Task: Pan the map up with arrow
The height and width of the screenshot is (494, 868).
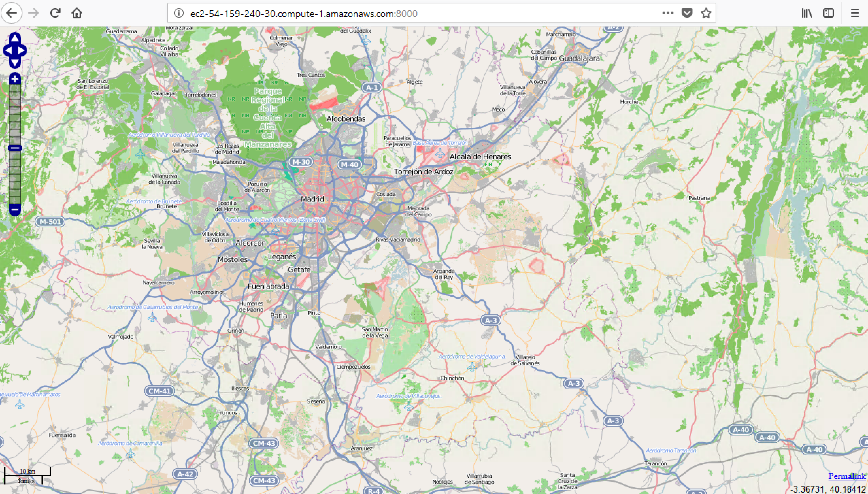Action: (x=15, y=38)
